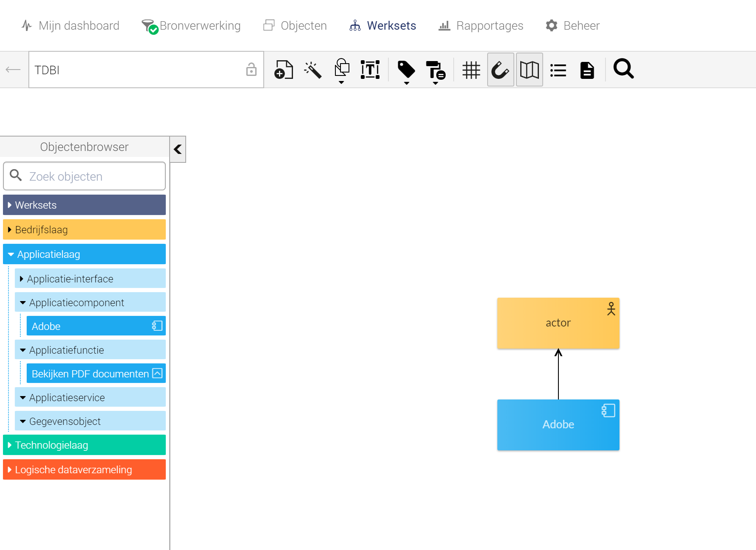The height and width of the screenshot is (550, 756).
Task: Open the Bronverwerking tab
Action: (x=191, y=26)
